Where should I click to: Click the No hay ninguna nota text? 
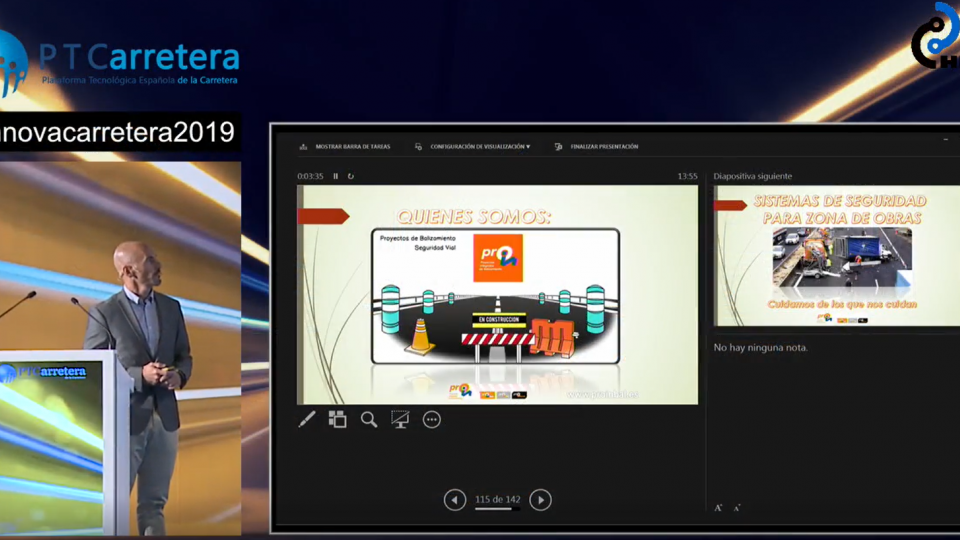coord(760,347)
